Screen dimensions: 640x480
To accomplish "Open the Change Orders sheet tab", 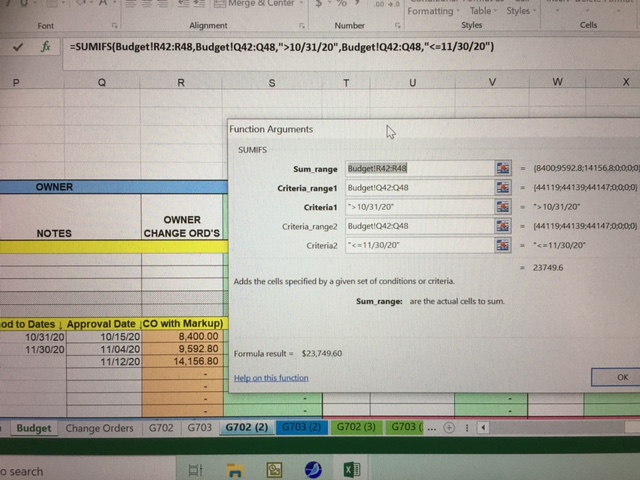I will coord(99,428).
